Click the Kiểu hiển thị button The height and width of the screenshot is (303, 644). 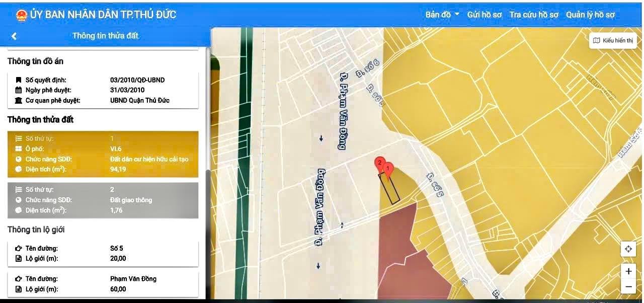click(x=613, y=40)
